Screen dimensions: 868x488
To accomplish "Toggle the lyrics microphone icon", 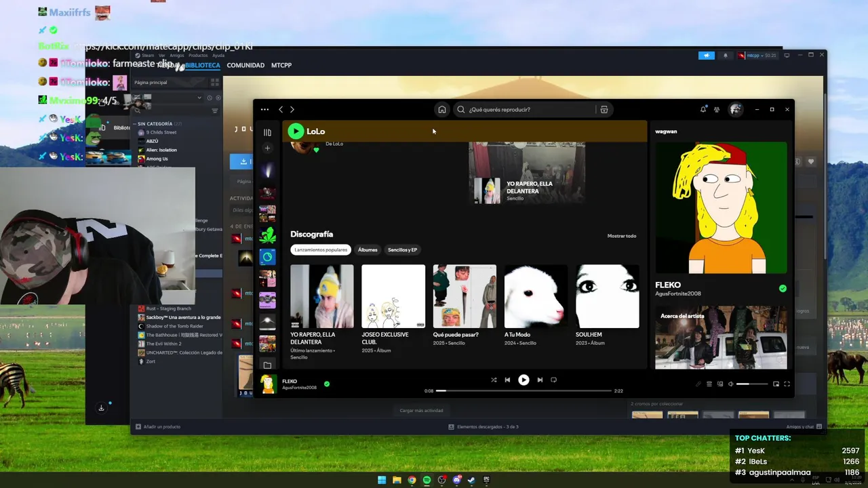I will pyautogui.click(x=698, y=384).
